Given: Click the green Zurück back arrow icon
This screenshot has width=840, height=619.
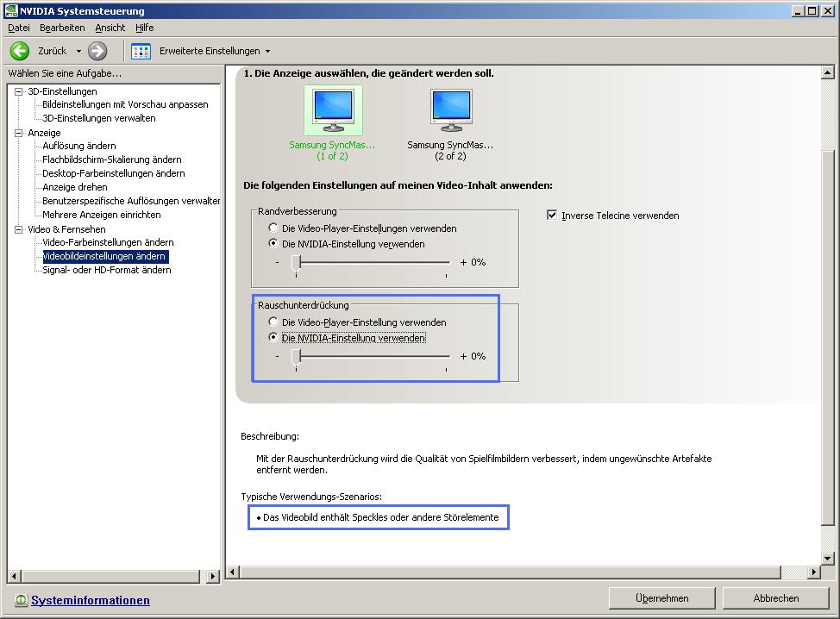Looking at the screenshot, I should coord(20,51).
